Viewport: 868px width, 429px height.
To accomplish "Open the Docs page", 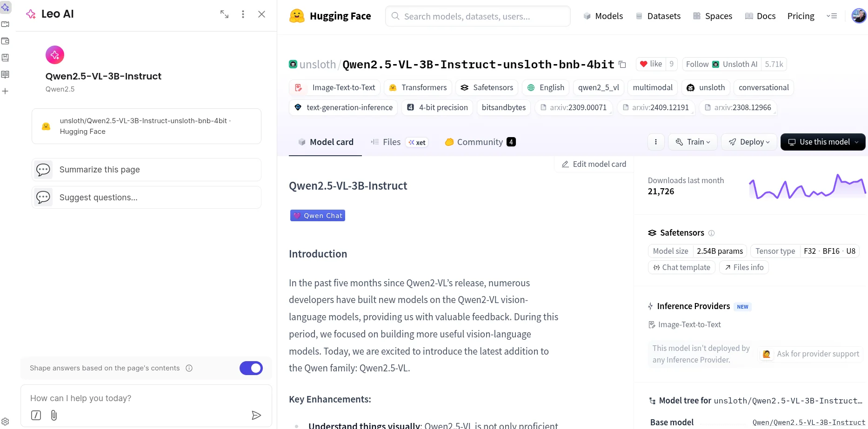I will coord(760,16).
